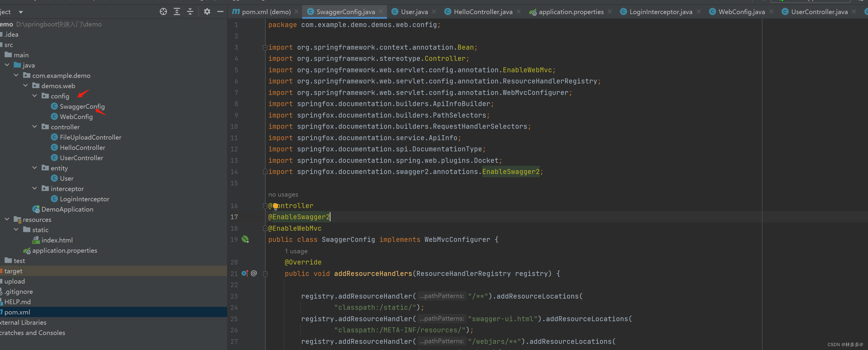Collapse the controller package

[x=35, y=127]
